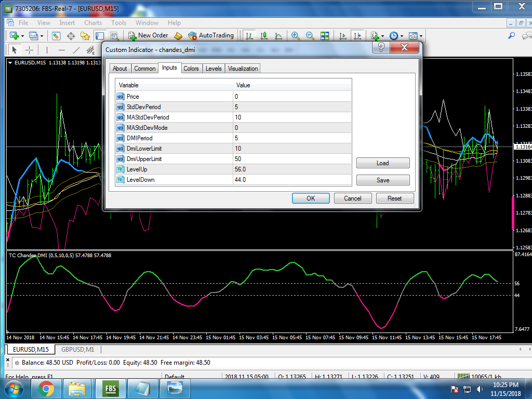Image resolution: width=532 pixels, height=399 pixels.
Task: Click the Tile Windows icon
Action: point(325,36)
